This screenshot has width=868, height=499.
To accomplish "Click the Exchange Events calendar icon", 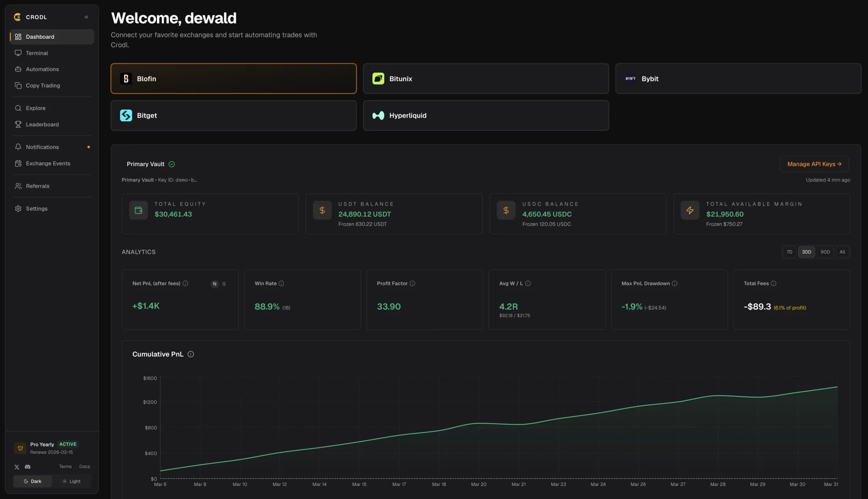I will (x=18, y=163).
